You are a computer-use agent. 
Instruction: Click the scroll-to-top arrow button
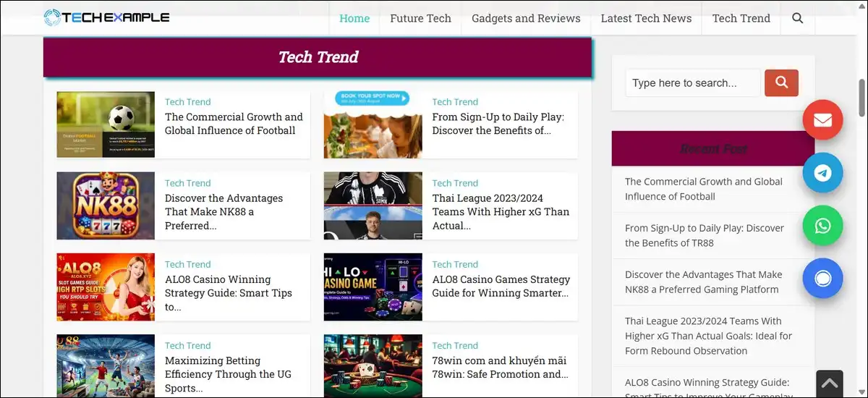click(x=830, y=384)
